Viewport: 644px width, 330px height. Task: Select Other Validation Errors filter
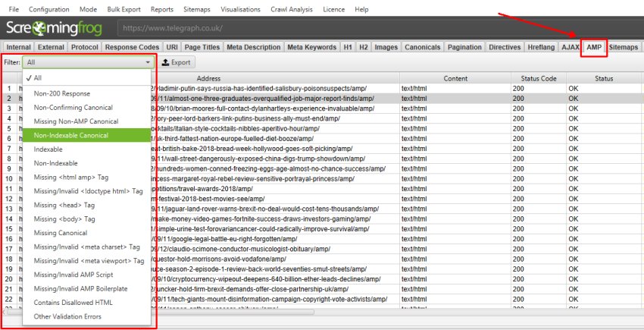click(86, 316)
